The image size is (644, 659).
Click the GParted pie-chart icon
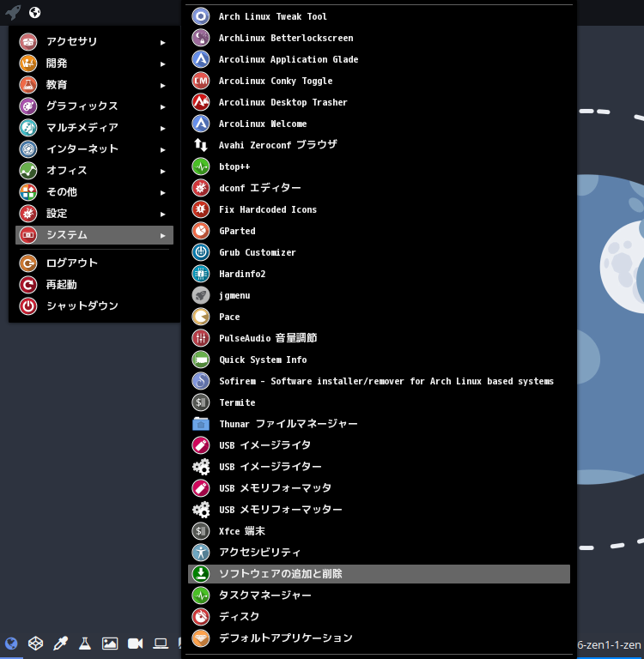click(201, 231)
